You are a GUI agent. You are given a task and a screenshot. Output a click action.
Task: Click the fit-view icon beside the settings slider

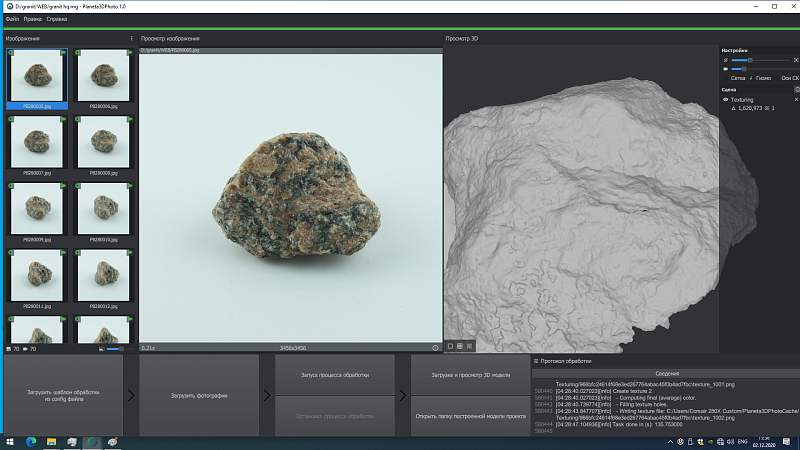coord(796,60)
